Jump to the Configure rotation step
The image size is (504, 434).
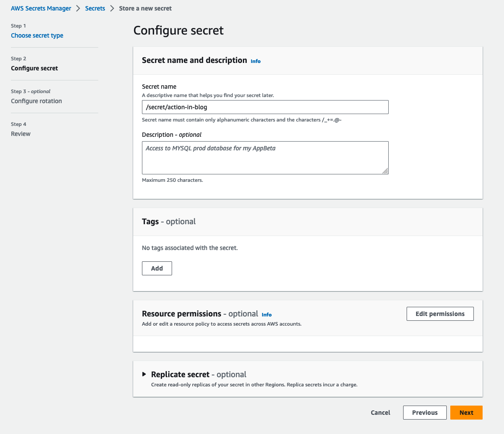[x=36, y=101]
